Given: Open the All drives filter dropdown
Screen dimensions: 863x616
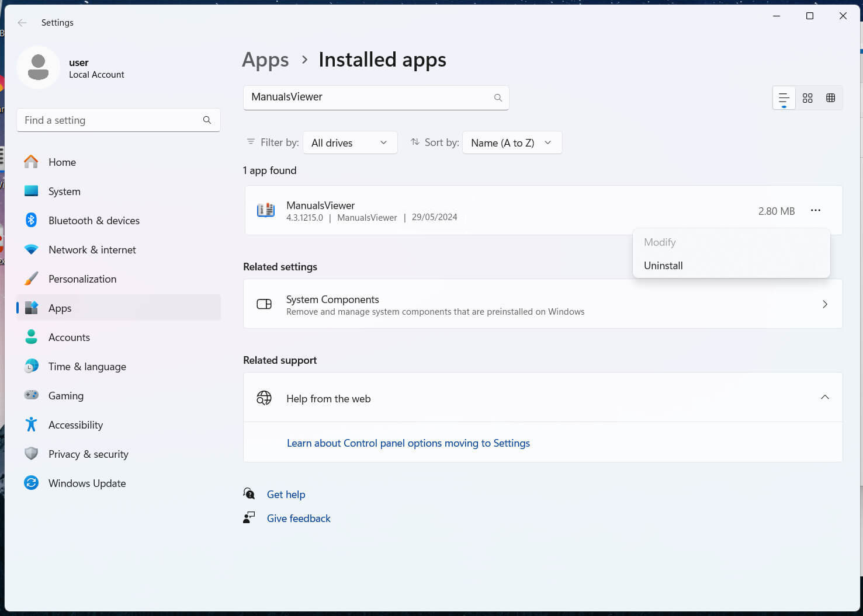Looking at the screenshot, I should click(350, 142).
